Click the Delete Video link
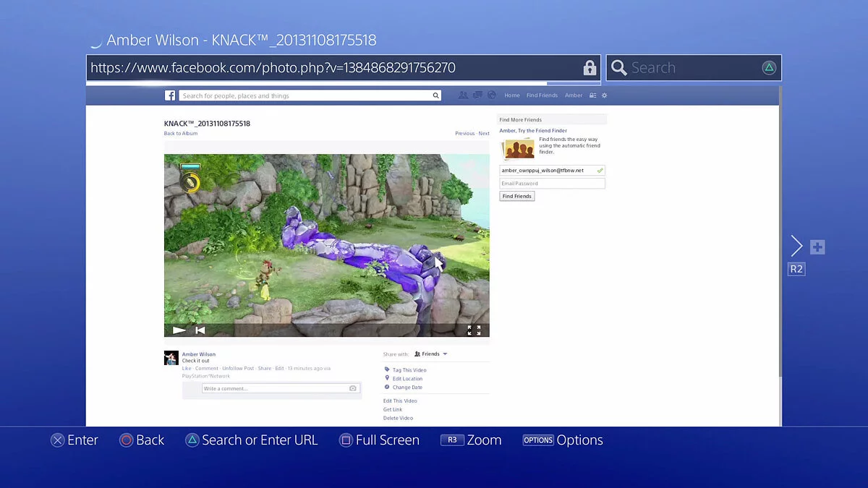The height and width of the screenshot is (488, 868). pyautogui.click(x=398, y=418)
